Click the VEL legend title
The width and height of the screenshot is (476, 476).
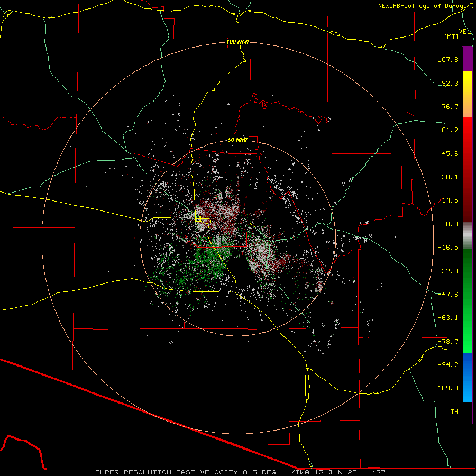(x=464, y=32)
